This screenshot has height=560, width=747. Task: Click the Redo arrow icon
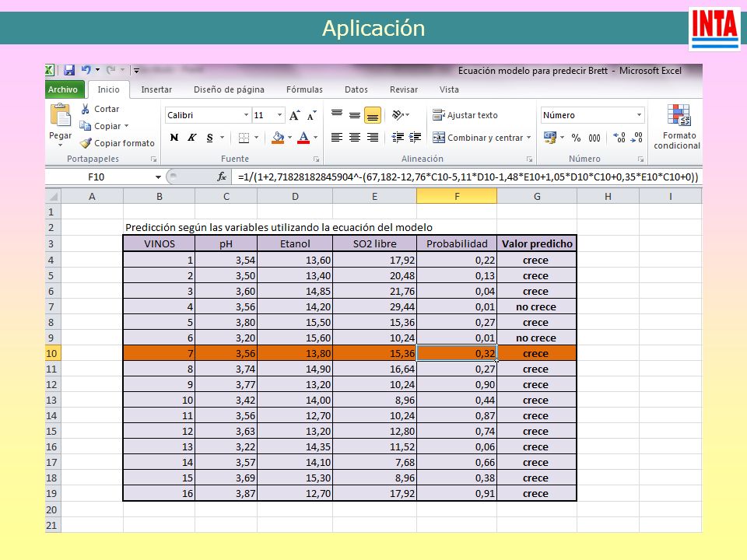[111, 70]
